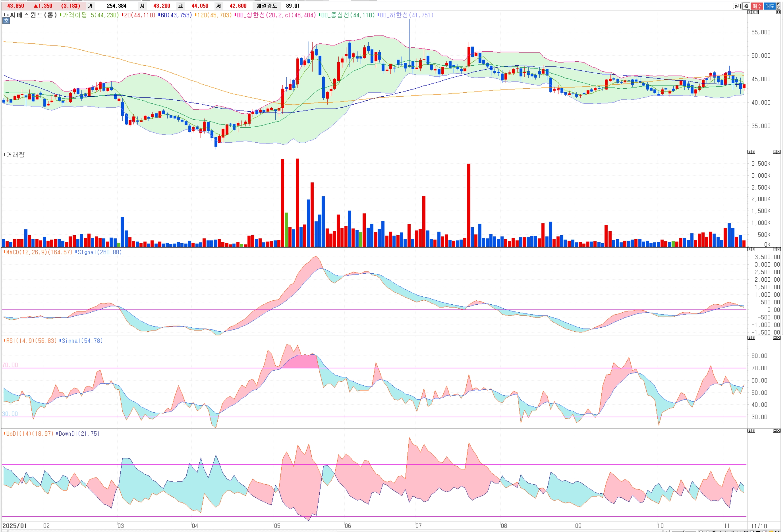Maximize the RSI indicator panel
Image resolution: width=783 pixels, height=532 pixels.
775,338
